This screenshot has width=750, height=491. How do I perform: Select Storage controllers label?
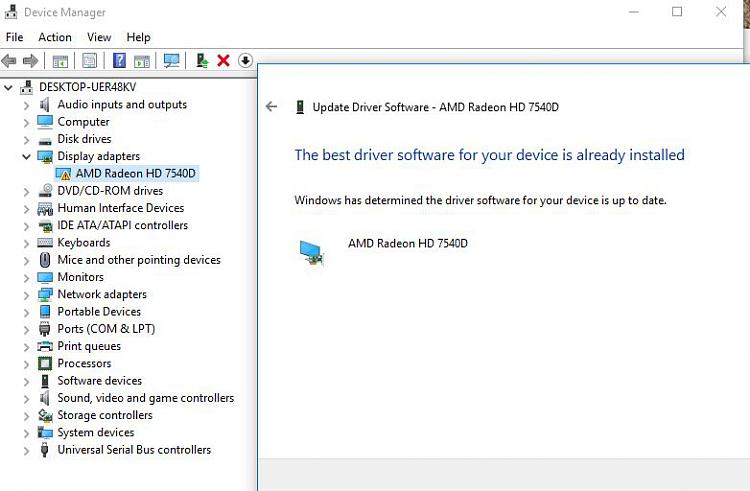pyautogui.click(x=105, y=415)
